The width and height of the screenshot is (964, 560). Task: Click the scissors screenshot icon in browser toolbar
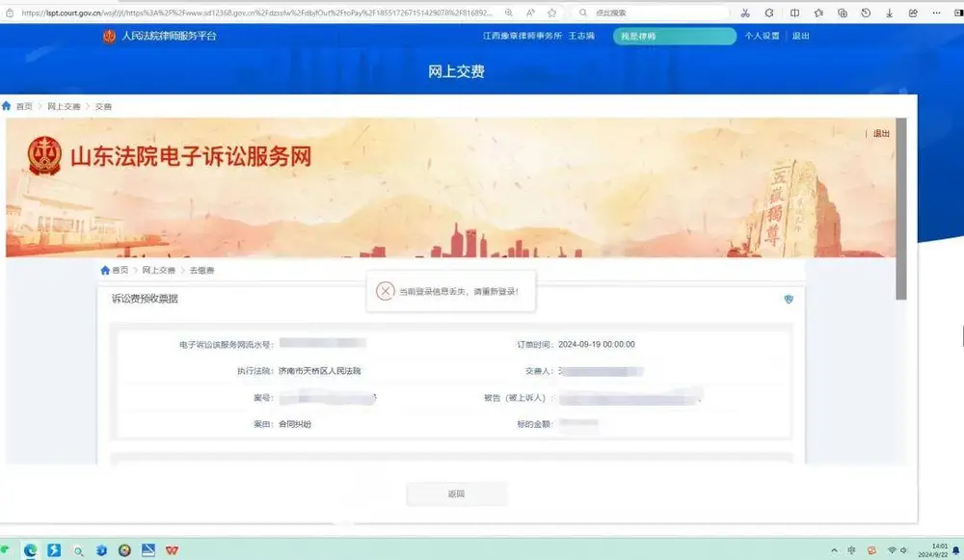click(745, 13)
